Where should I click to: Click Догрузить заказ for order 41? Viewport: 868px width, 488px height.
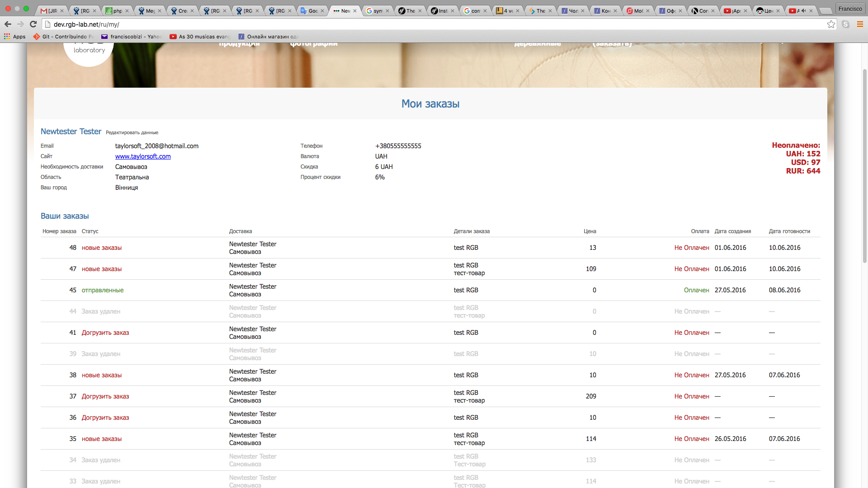[105, 333]
